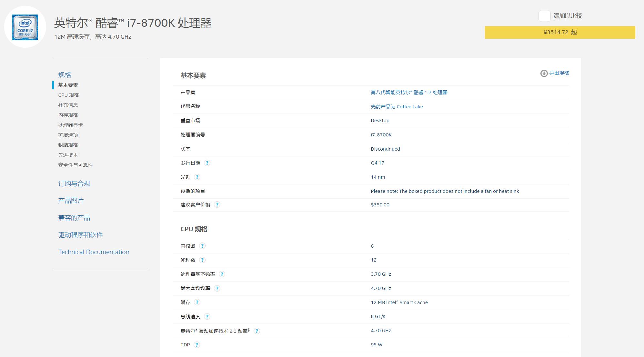Click the 处理器编号 row label
This screenshot has width=644, height=357.
coord(193,135)
